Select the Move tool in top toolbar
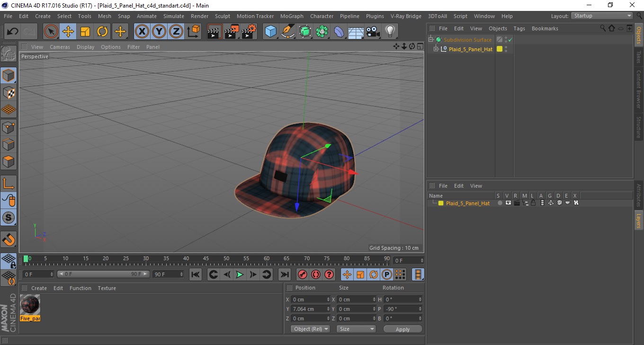Image resolution: width=644 pixels, height=345 pixels. pos(68,32)
